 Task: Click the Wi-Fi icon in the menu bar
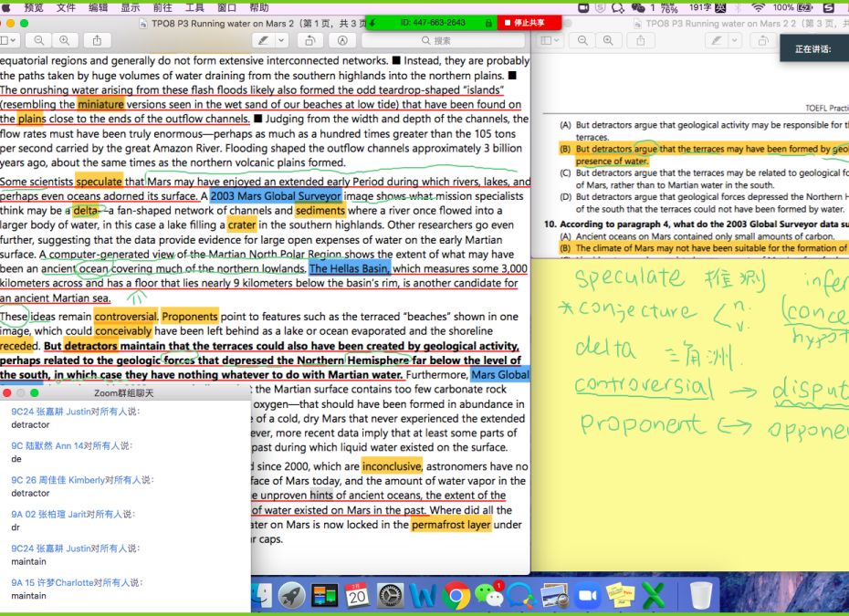point(758,7)
